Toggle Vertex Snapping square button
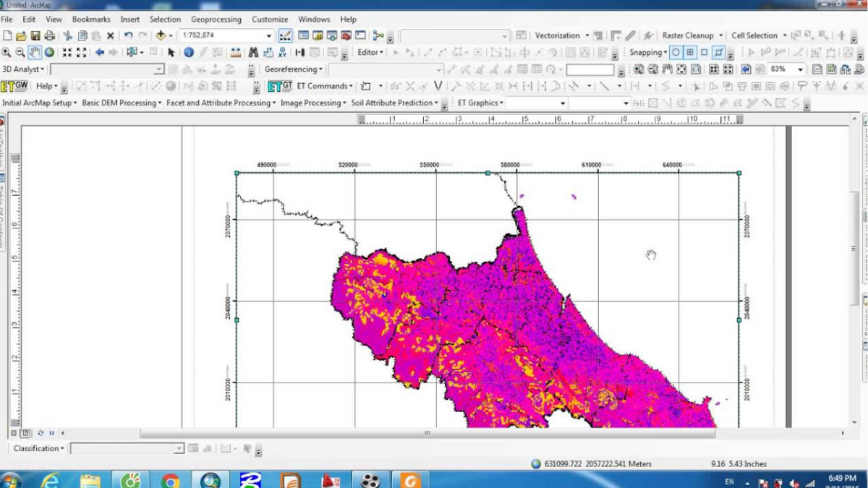868x488 pixels. click(704, 52)
